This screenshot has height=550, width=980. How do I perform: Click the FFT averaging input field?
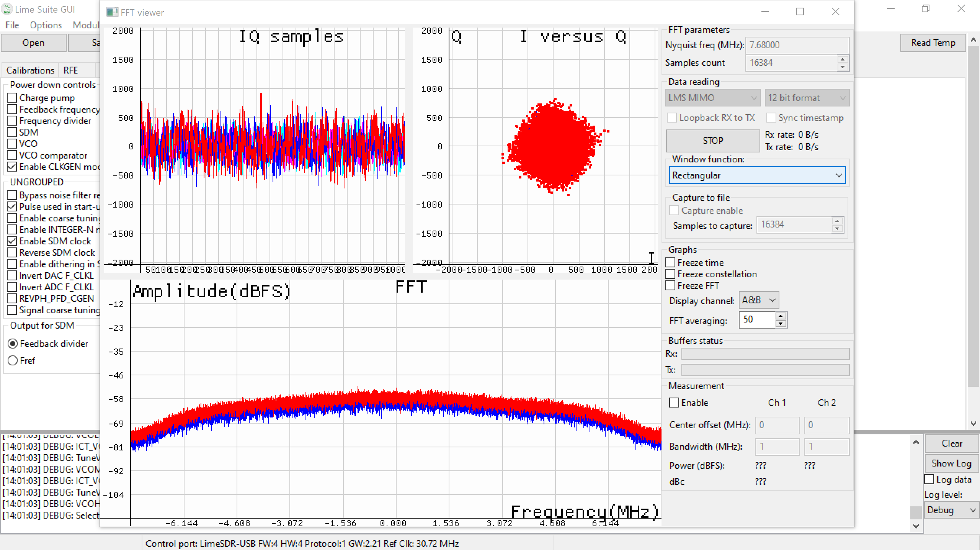[x=756, y=320]
